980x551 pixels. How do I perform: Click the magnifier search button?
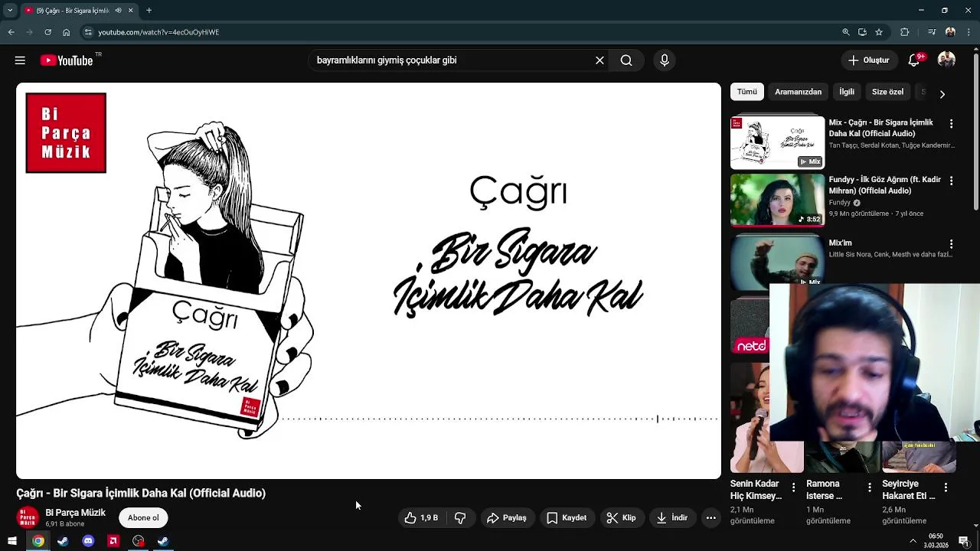pos(626,60)
